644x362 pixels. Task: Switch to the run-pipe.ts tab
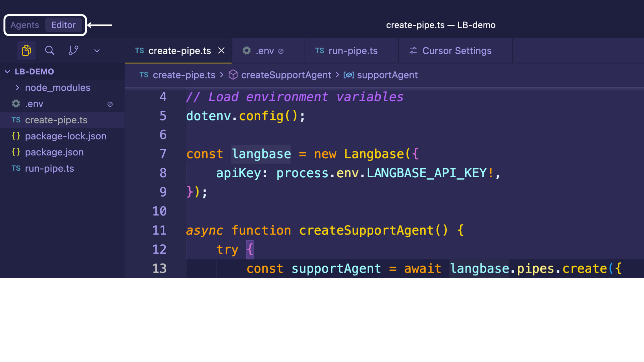tap(353, 51)
